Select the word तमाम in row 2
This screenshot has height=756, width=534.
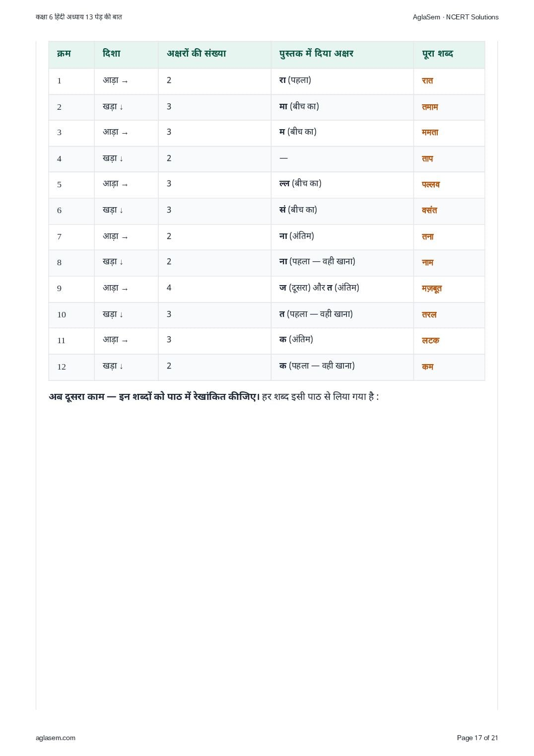pos(430,107)
